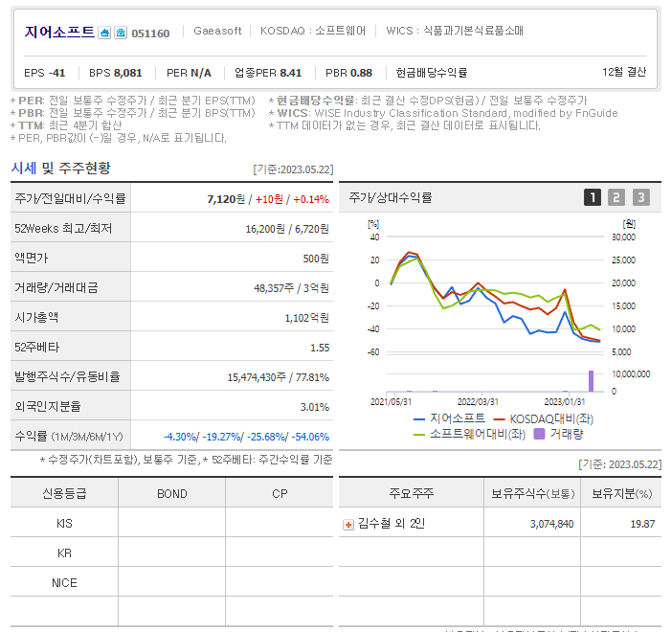The height and width of the screenshot is (632, 672).
Task: Select the 신용등급 column header
Action: tap(64, 493)
